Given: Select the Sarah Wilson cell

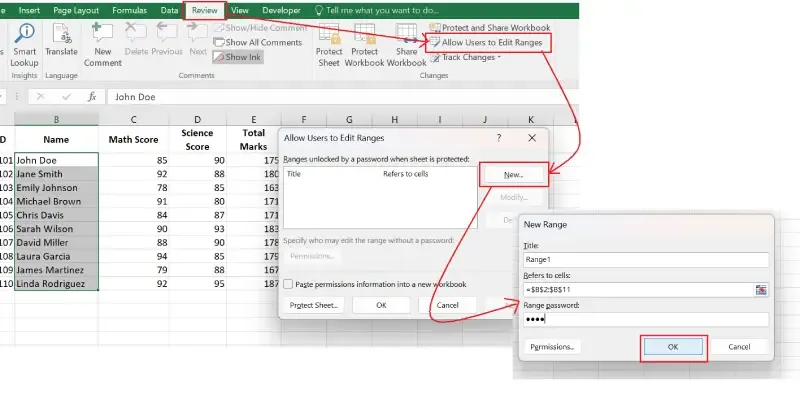Looking at the screenshot, I should click(56, 229).
